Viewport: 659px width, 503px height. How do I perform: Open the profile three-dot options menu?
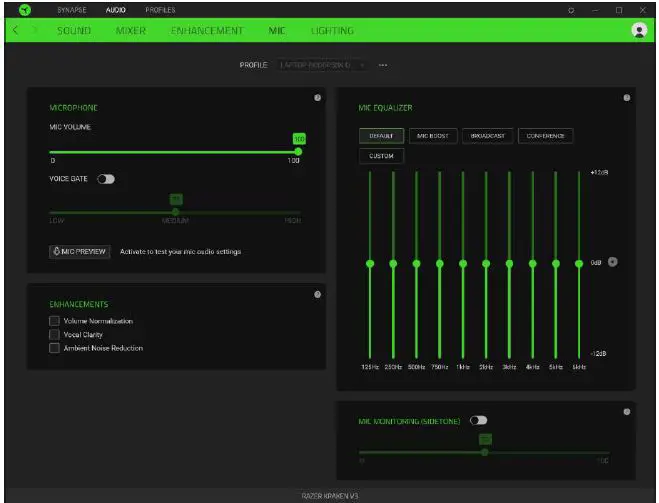click(383, 65)
